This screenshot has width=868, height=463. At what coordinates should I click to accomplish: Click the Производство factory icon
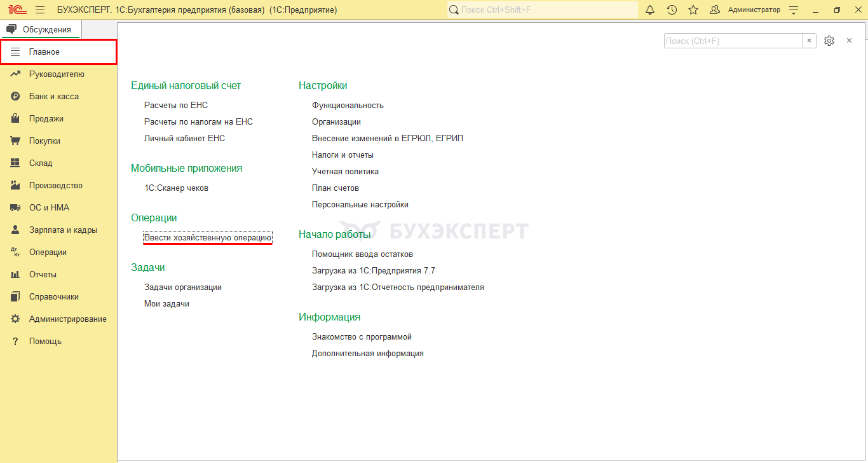click(16, 186)
